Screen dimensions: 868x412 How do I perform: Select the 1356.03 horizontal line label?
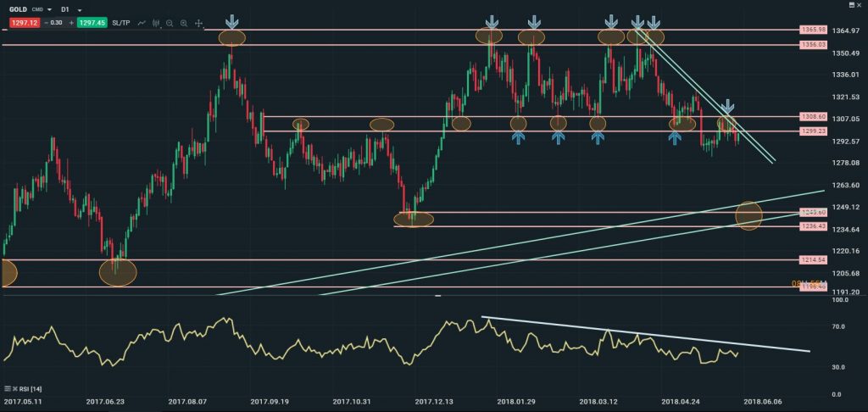(813, 44)
